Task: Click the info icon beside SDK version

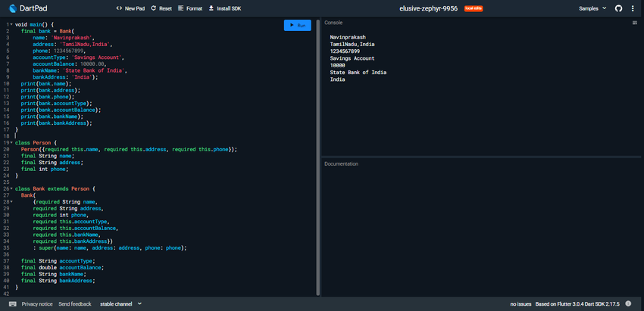Action: tap(628, 303)
